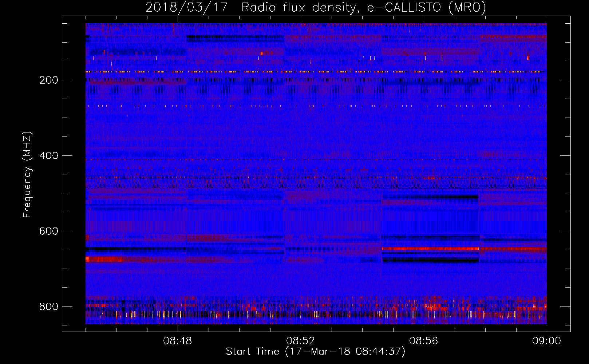The width and height of the screenshot is (589, 364).
Task: Click the 400 frequency tick label
Action: [49, 156]
